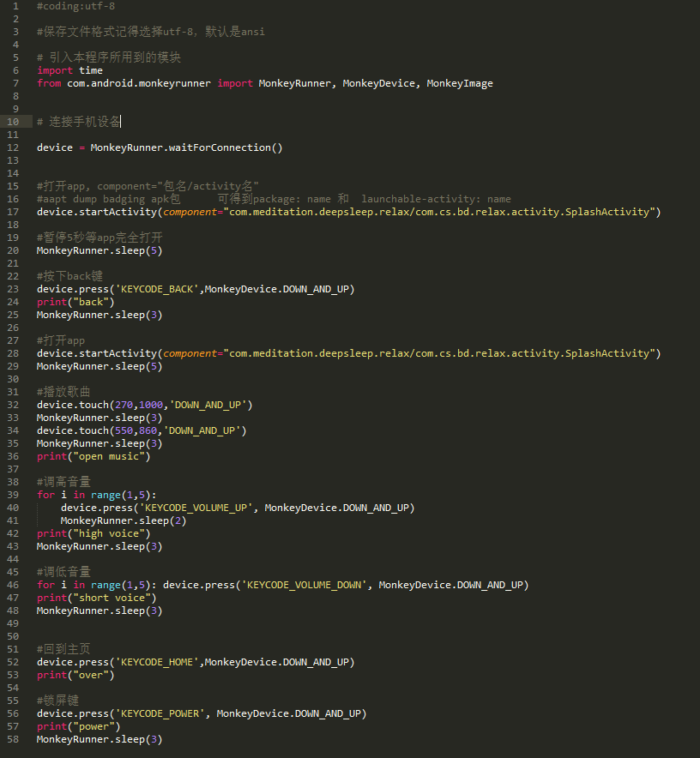Click gutter line number 2
This screenshot has height=758, width=700.
pyautogui.click(x=16, y=20)
